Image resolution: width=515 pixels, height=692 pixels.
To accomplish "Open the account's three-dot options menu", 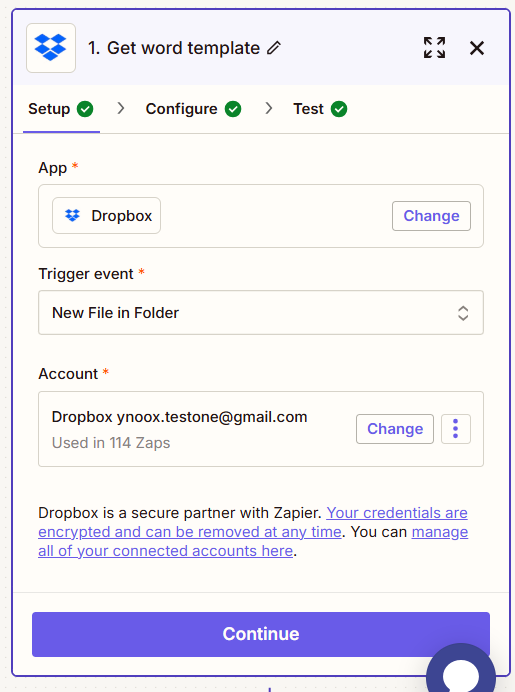I will pos(455,429).
